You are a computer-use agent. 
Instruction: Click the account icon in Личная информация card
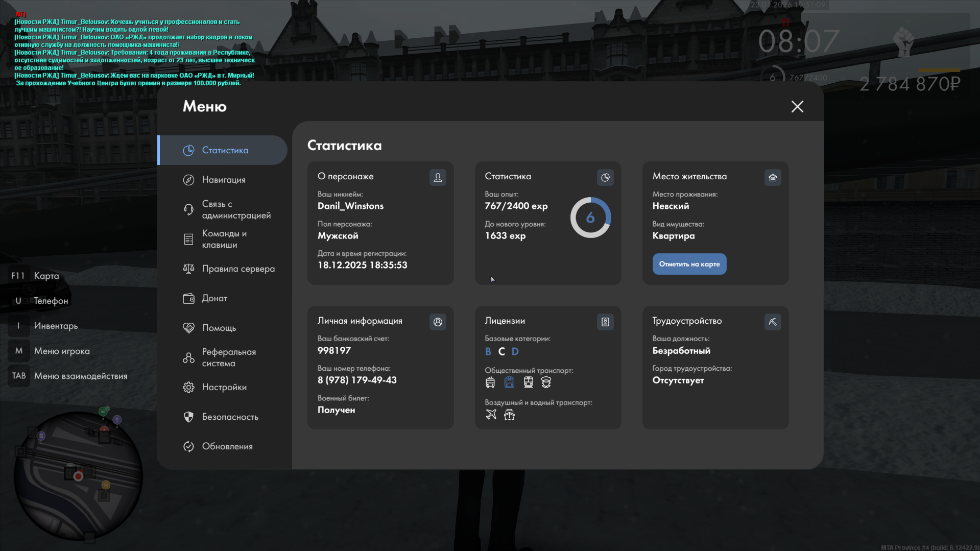tap(438, 322)
